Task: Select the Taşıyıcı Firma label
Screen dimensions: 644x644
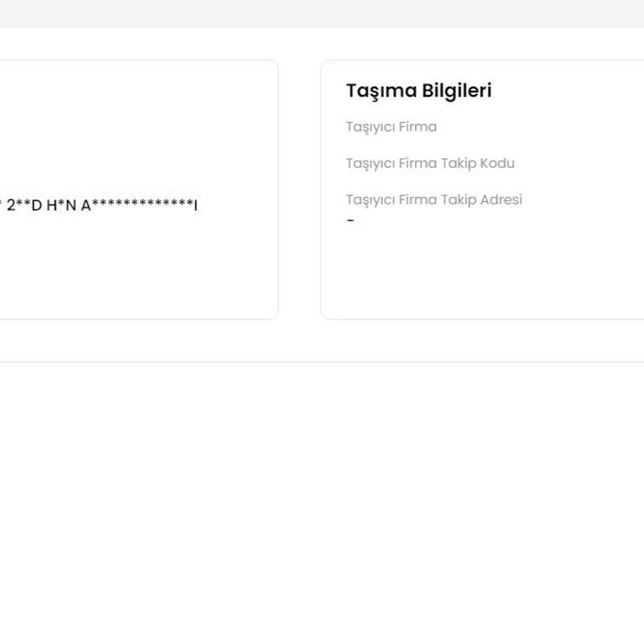Action: [x=391, y=127]
